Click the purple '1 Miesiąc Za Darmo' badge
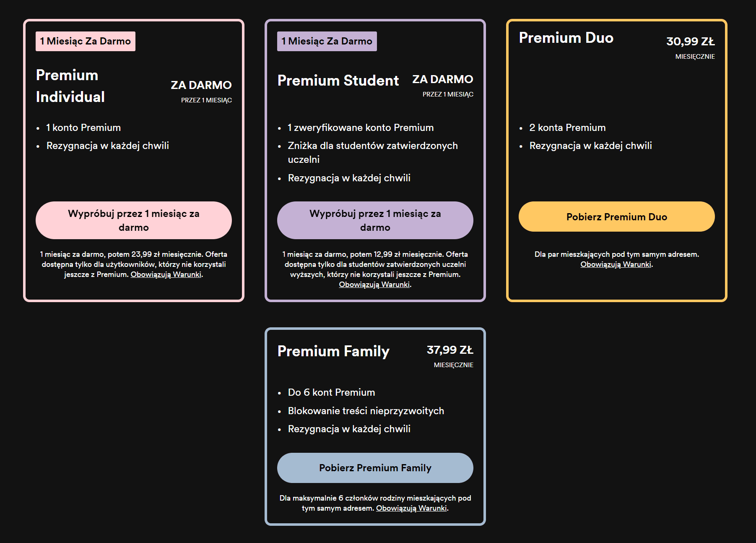Viewport: 756px width, 543px height. (327, 41)
